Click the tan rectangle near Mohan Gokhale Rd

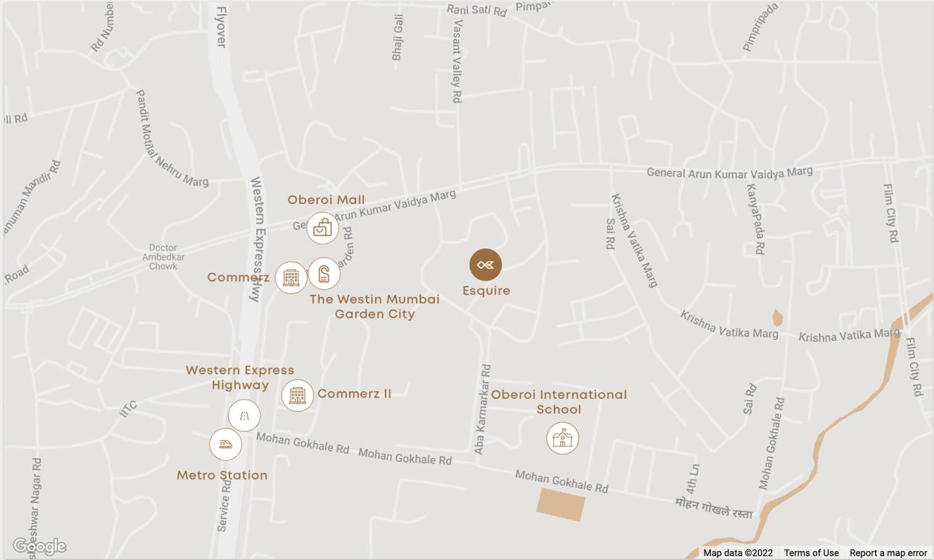pos(561,504)
